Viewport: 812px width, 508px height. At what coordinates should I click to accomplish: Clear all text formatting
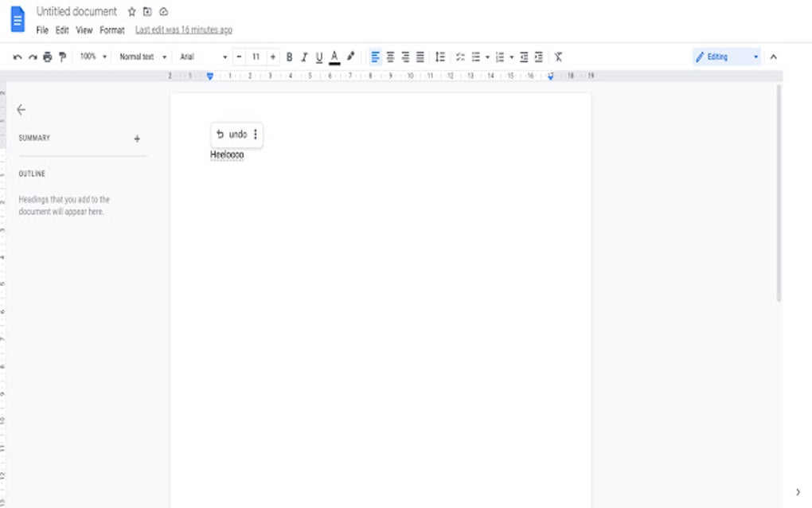[x=557, y=56]
